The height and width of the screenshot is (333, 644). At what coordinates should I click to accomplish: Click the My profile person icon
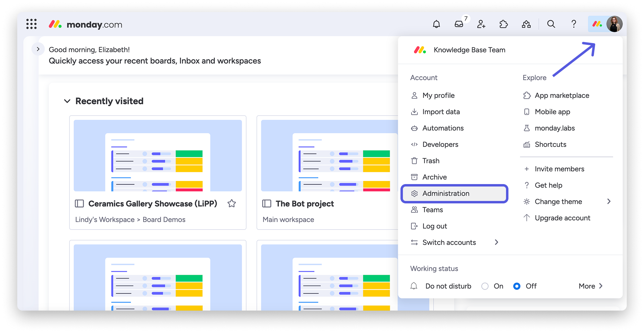click(x=414, y=95)
